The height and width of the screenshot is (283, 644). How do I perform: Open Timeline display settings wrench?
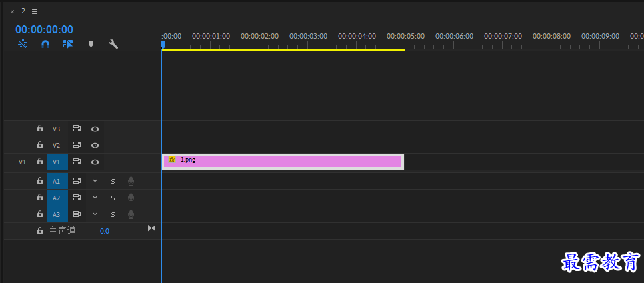click(113, 45)
